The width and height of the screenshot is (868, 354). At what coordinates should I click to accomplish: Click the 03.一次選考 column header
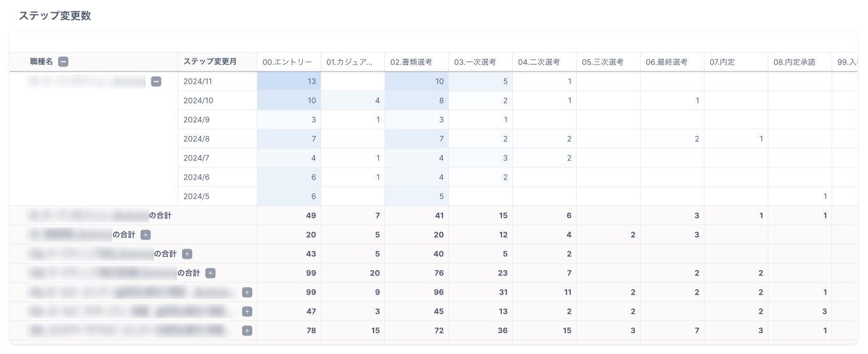click(x=475, y=62)
